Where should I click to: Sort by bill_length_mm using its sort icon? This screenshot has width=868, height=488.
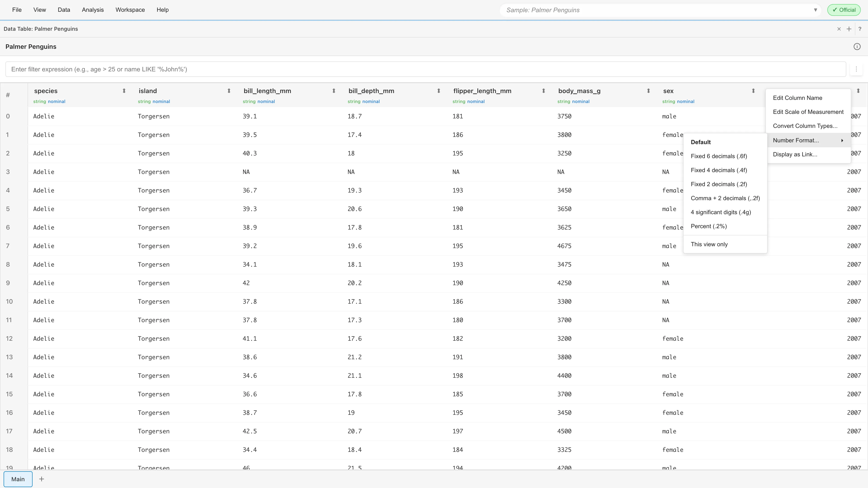[x=334, y=91]
